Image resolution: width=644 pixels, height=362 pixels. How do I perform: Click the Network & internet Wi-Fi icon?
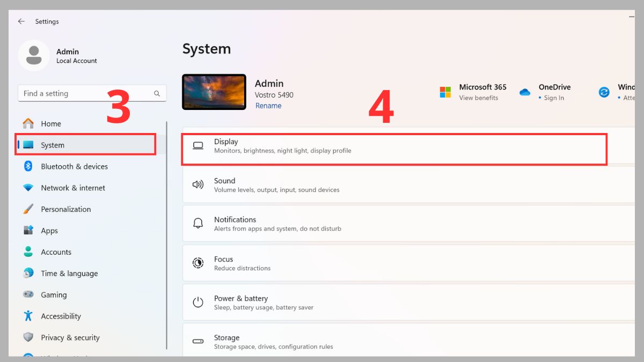point(28,188)
